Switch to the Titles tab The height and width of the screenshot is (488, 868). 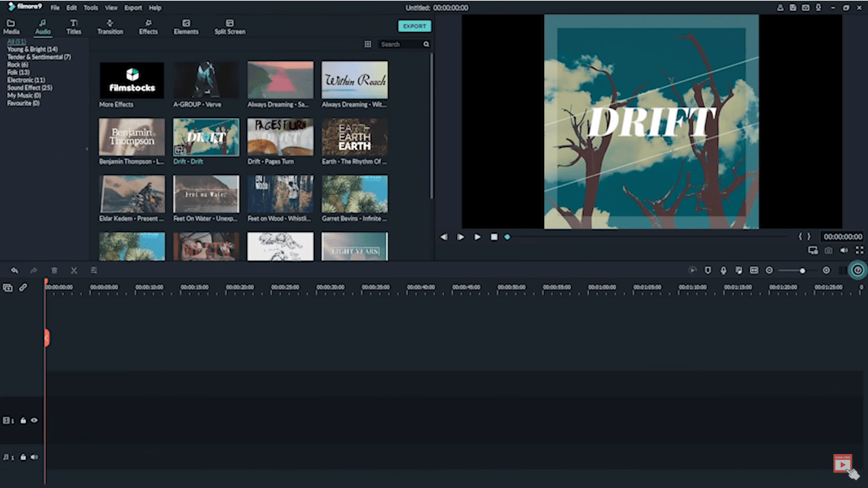tap(73, 27)
